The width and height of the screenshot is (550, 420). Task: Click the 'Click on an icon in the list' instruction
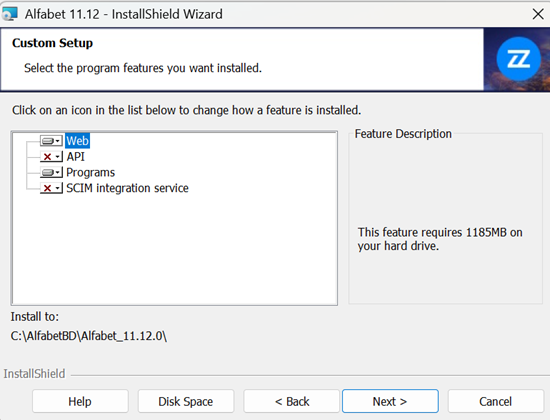[x=187, y=110]
